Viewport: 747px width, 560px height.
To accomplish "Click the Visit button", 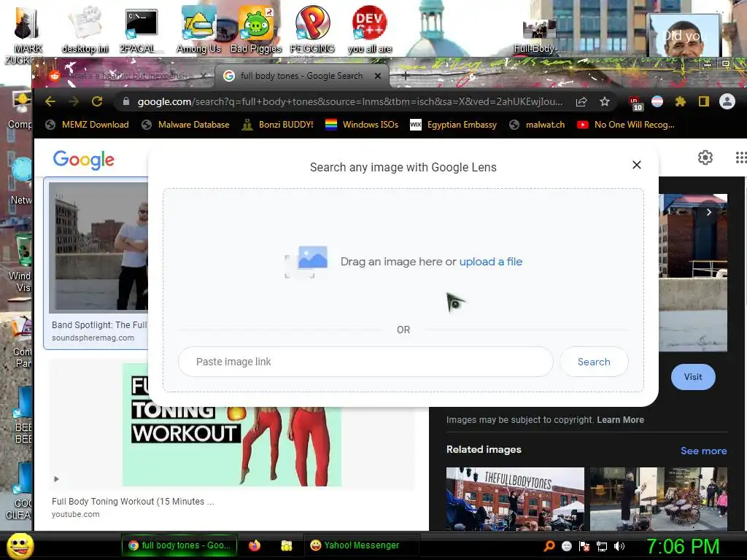I will (693, 377).
